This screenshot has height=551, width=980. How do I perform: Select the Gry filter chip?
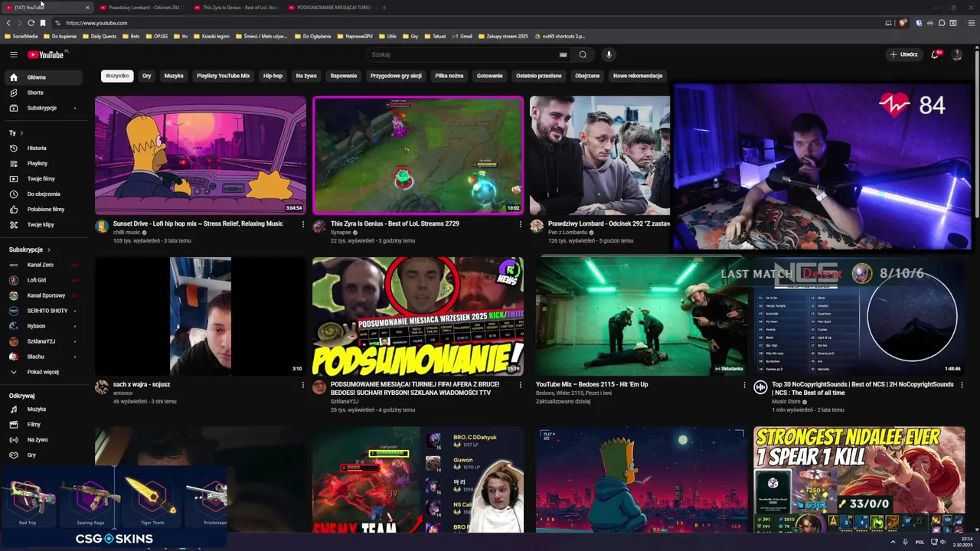146,76
